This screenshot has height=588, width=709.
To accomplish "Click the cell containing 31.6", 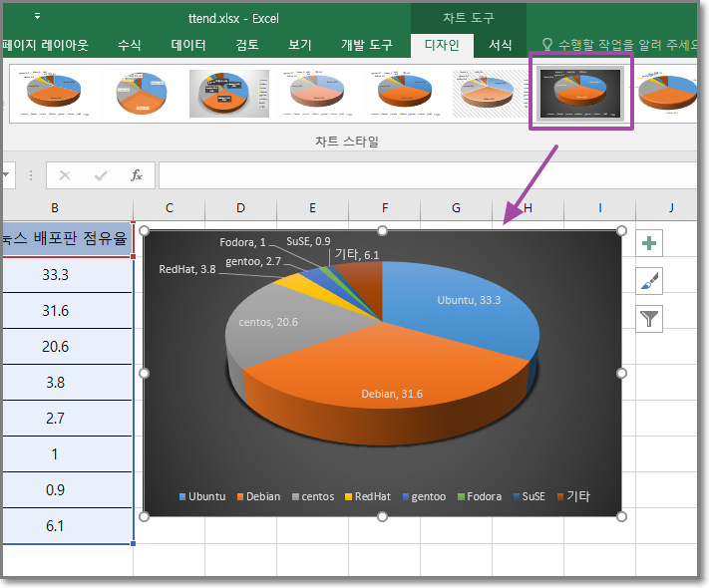I will 67,311.
